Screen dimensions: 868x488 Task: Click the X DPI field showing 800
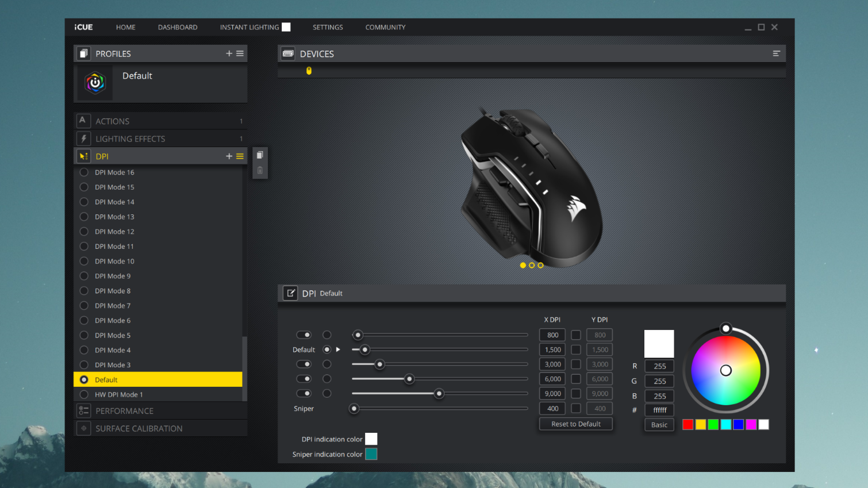pyautogui.click(x=552, y=335)
